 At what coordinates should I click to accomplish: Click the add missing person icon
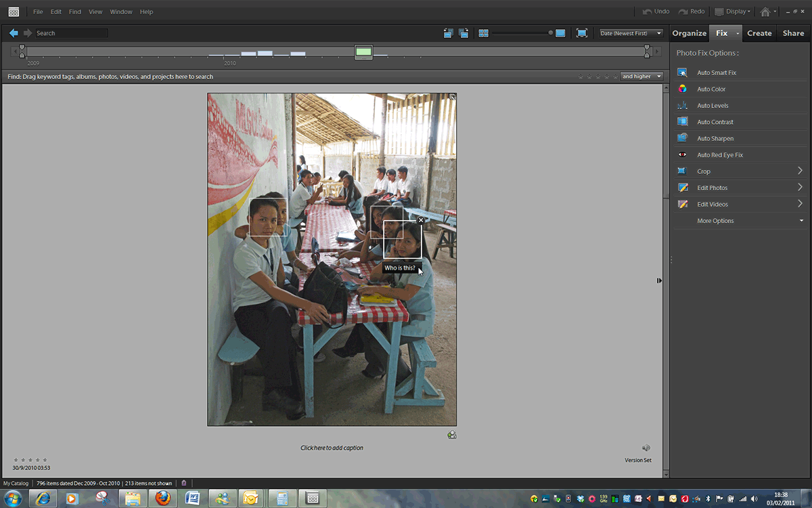coord(452,435)
